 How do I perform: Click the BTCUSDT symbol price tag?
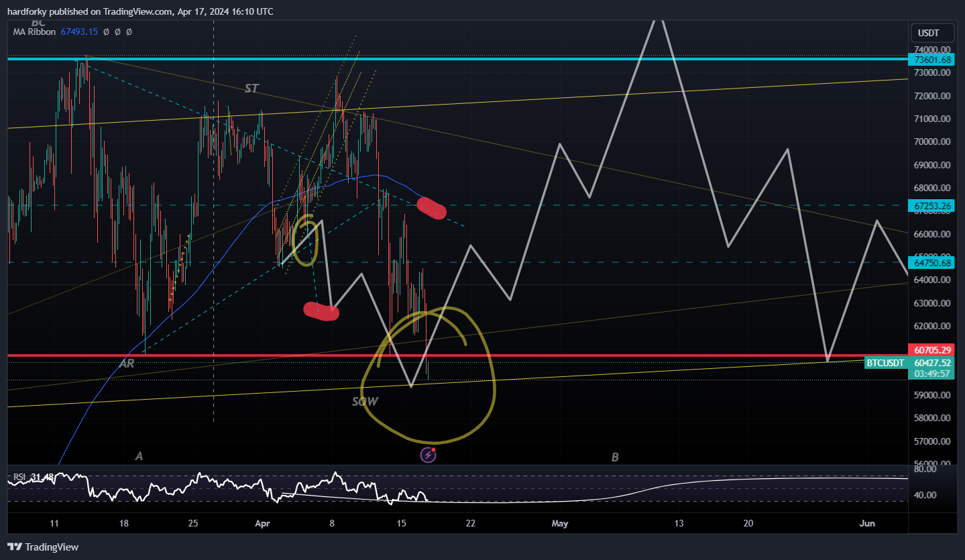pos(885,363)
